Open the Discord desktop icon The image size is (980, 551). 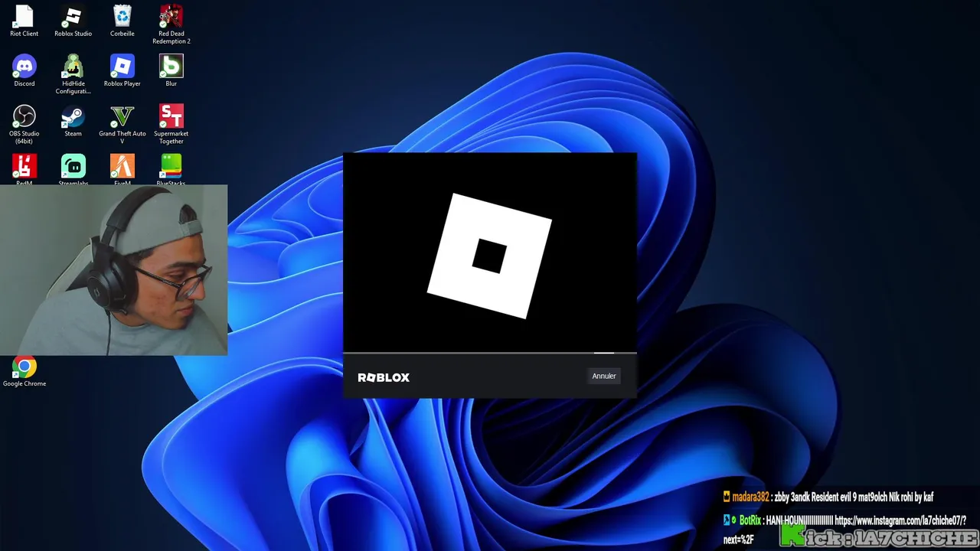[x=24, y=70]
